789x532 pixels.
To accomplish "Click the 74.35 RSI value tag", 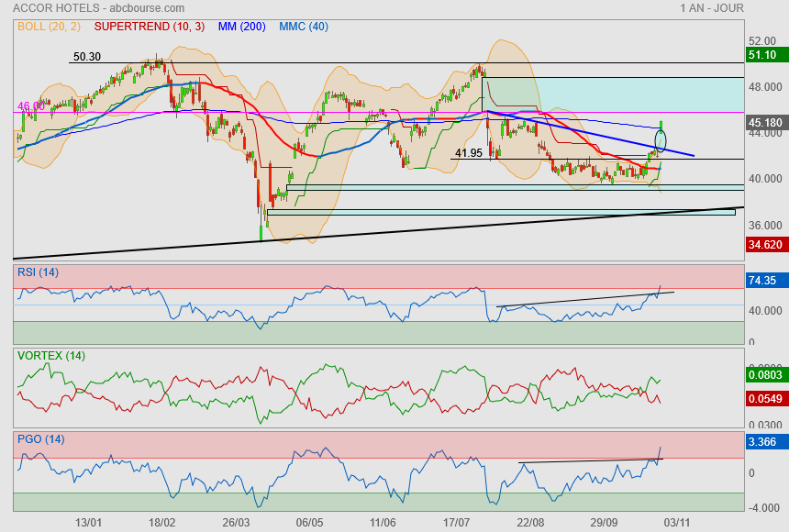I will tap(763, 281).
